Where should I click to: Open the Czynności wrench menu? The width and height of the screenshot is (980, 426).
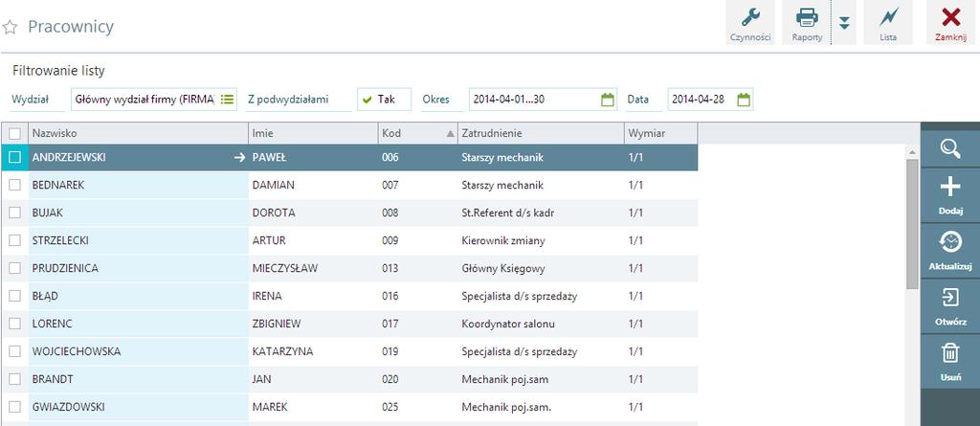pyautogui.click(x=750, y=23)
